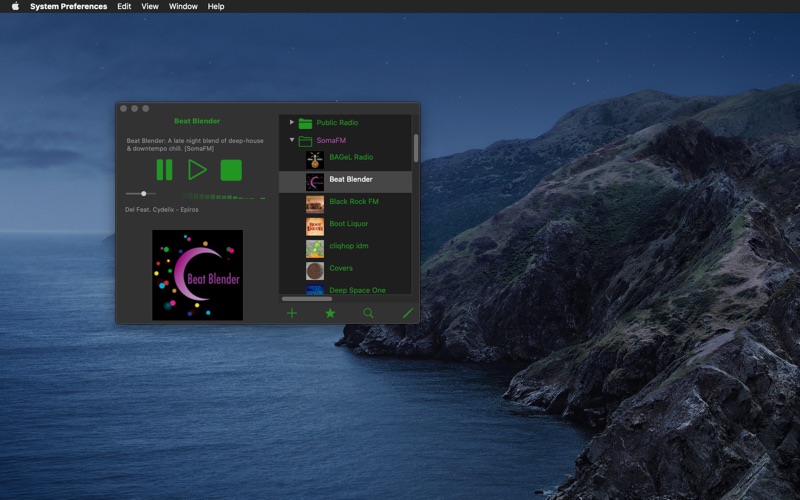The image size is (800, 500).
Task: Click the favorites star icon
Action: point(330,313)
